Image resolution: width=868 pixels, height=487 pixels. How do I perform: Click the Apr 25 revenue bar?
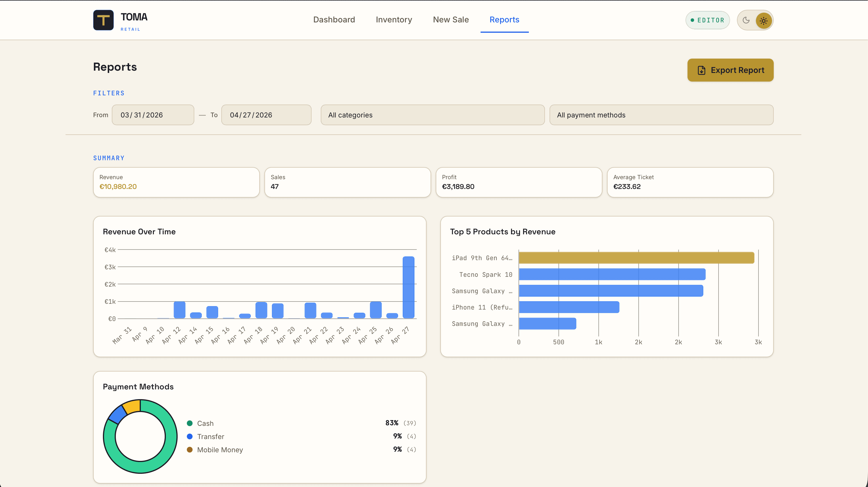coord(376,310)
